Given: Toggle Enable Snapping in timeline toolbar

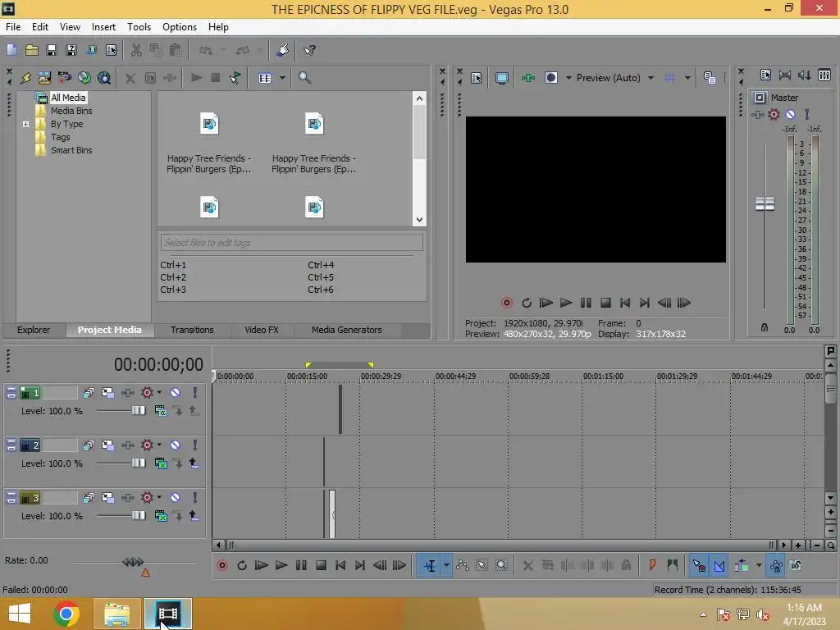Looking at the screenshot, I should [699, 565].
